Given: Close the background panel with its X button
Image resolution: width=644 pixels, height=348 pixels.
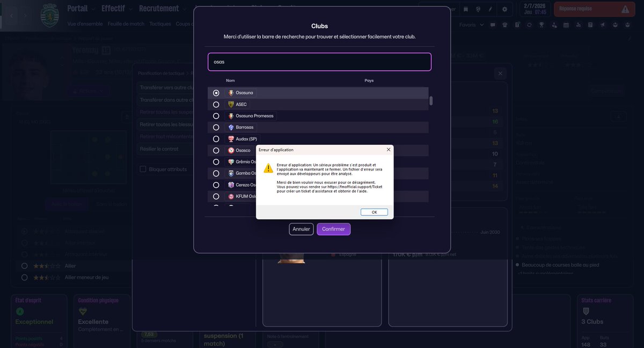Looking at the screenshot, I should pyautogui.click(x=500, y=73).
